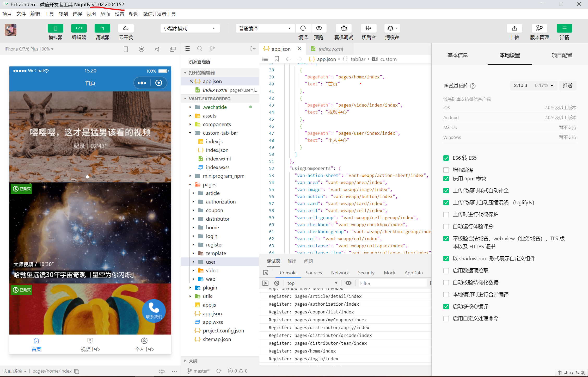This screenshot has width=588, height=377.
Task: Open version management (版本管理) icon
Action: (x=539, y=28)
